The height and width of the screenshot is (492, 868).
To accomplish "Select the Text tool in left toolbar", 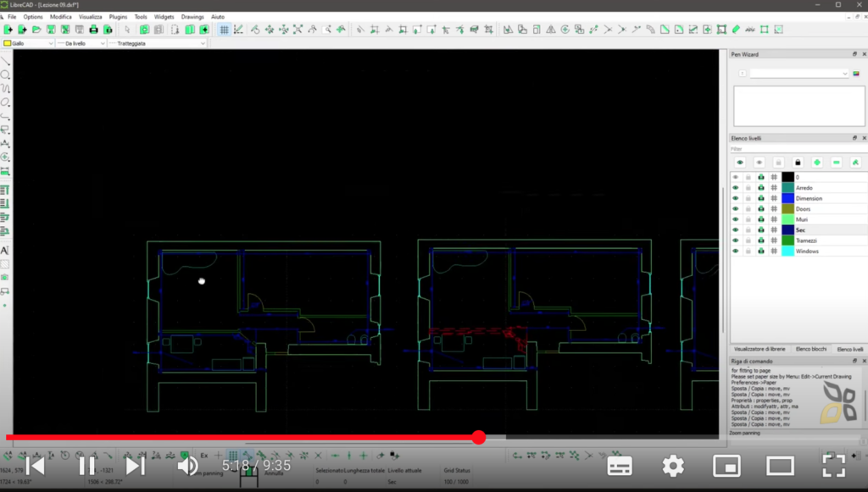I will click(x=5, y=251).
